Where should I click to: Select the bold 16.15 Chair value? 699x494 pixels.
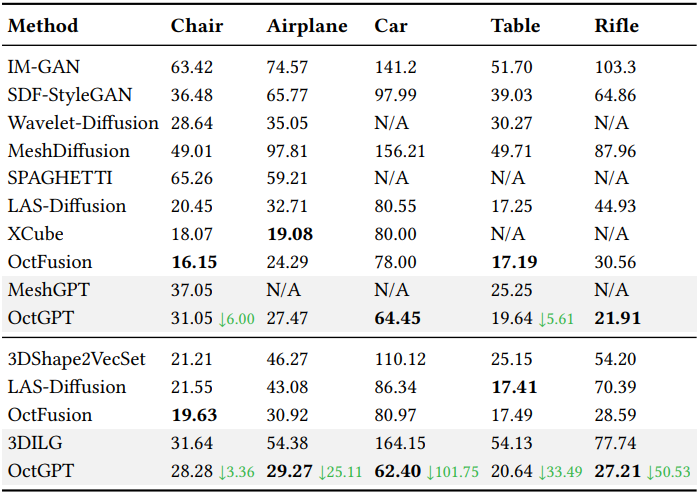point(193,262)
